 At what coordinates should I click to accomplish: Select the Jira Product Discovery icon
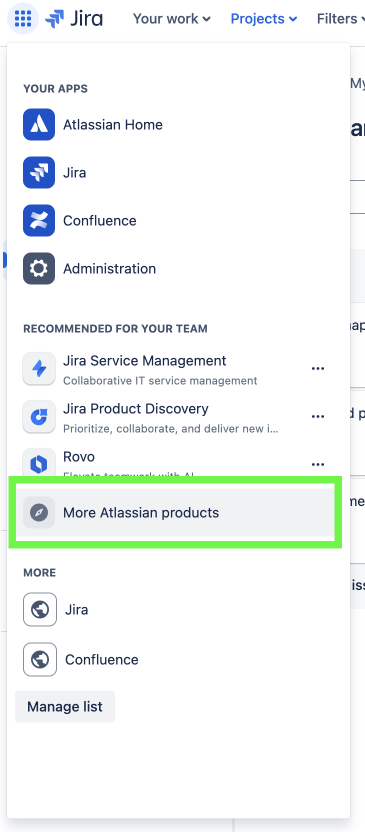pos(39,417)
